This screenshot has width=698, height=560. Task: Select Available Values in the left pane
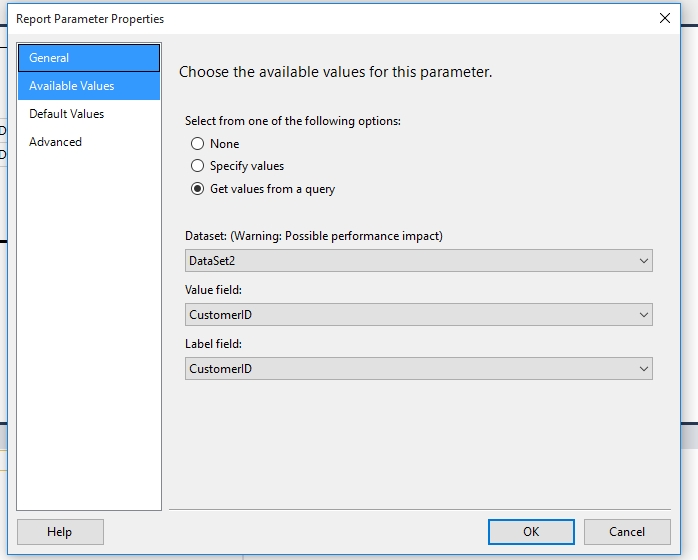click(88, 86)
